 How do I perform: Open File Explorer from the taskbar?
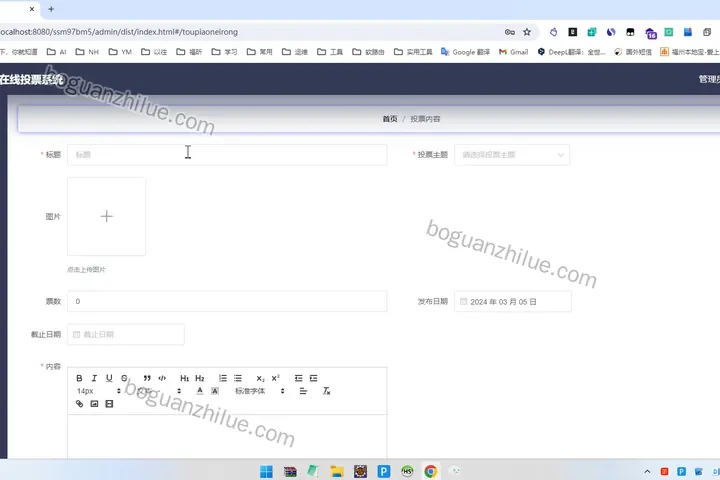coord(337,471)
